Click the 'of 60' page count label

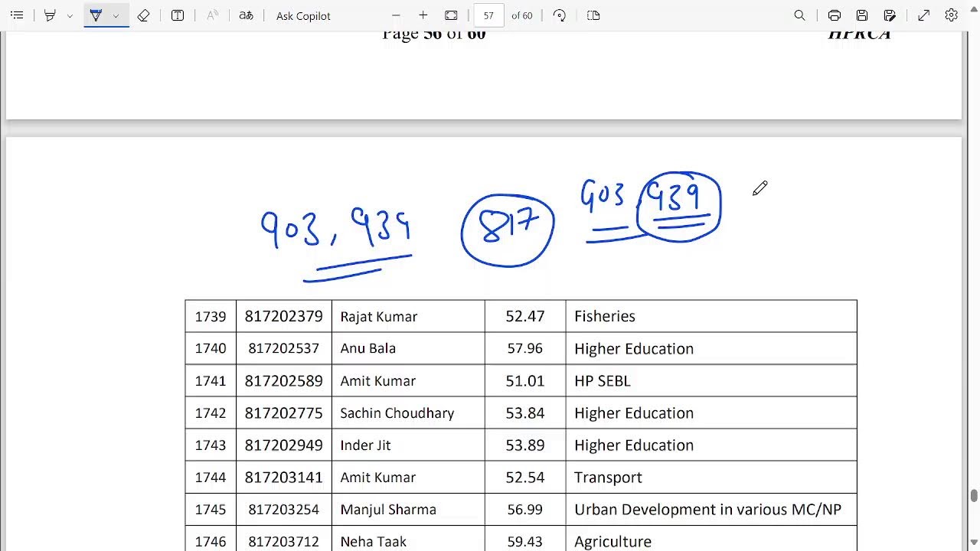pyautogui.click(x=522, y=15)
